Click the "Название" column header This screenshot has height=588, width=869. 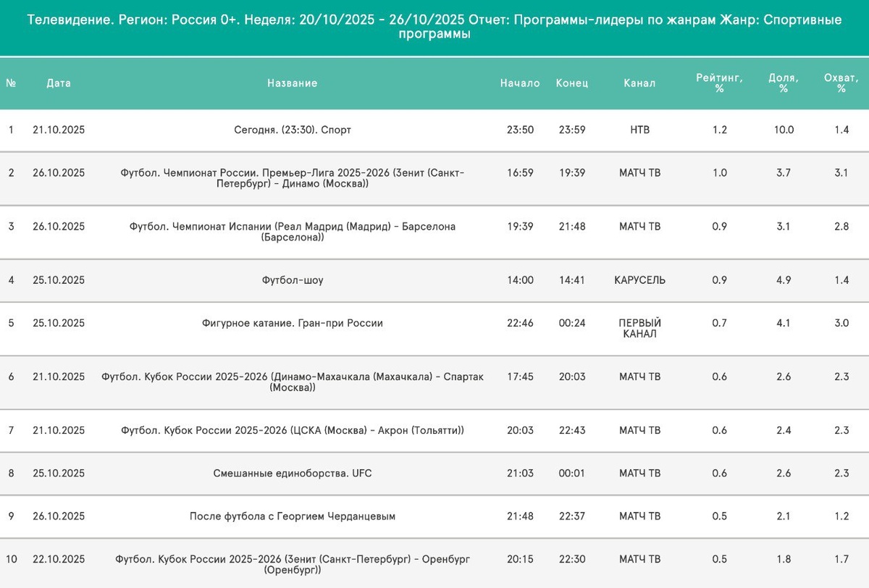[292, 83]
